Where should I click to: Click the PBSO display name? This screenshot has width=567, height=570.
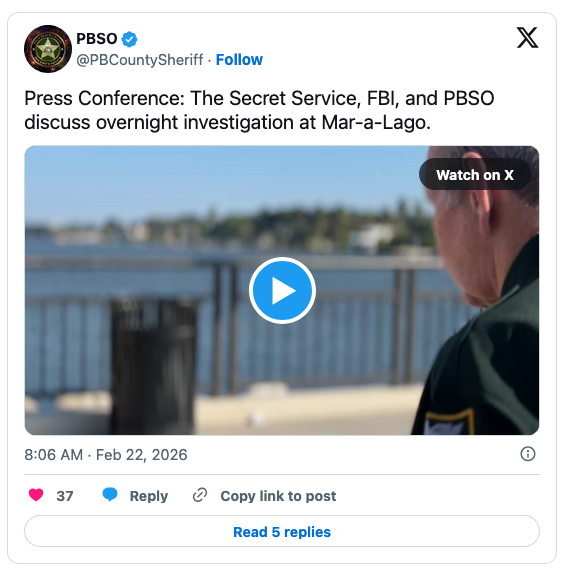pos(97,39)
